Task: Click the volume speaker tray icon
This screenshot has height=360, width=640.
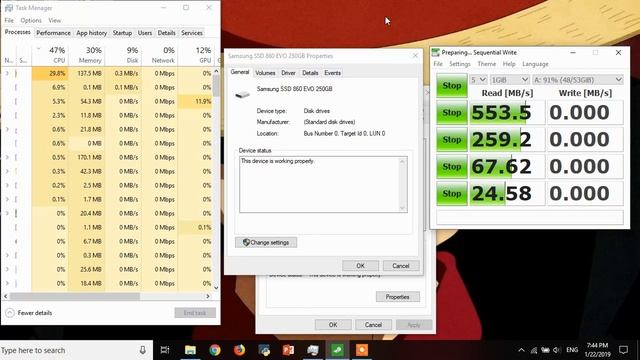Action: [x=557, y=350]
